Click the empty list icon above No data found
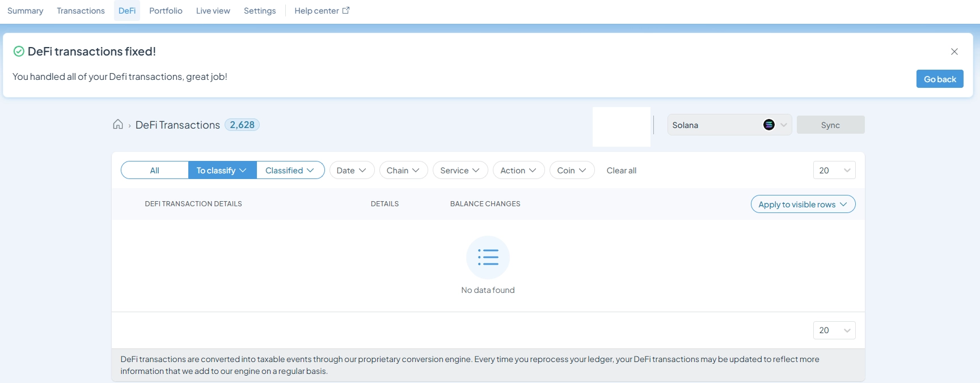 pos(488,257)
